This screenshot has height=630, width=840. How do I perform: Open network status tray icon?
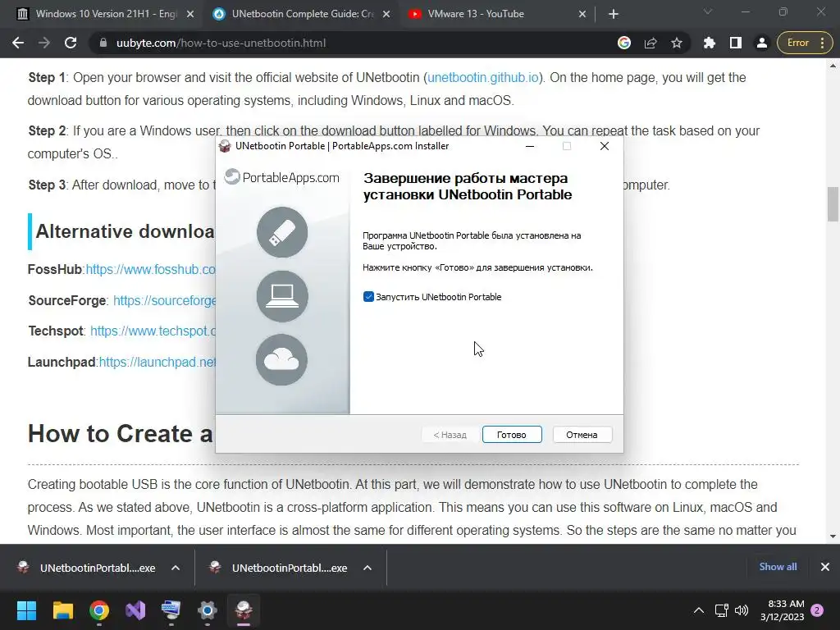click(x=722, y=610)
